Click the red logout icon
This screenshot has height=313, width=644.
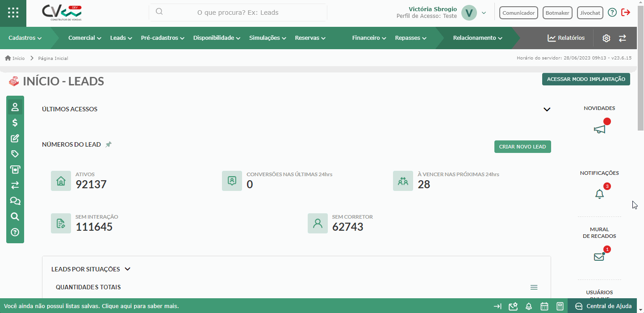click(x=626, y=13)
